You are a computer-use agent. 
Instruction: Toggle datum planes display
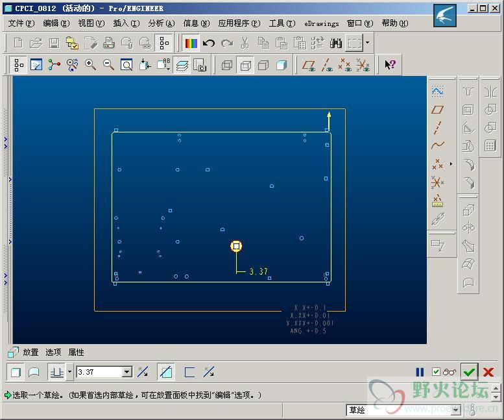coord(309,65)
